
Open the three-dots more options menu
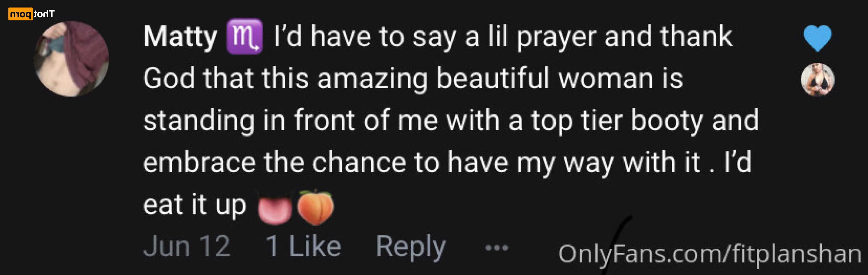click(497, 248)
